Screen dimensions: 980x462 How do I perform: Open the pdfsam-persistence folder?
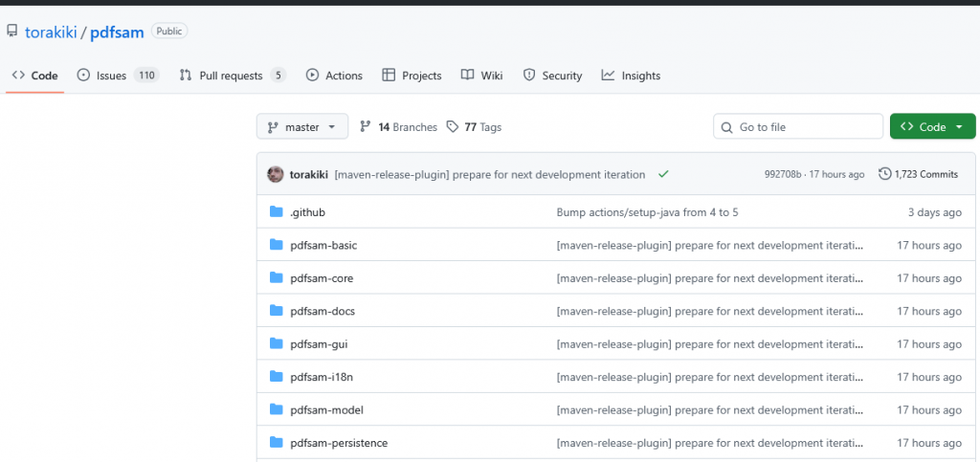[x=339, y=443]
